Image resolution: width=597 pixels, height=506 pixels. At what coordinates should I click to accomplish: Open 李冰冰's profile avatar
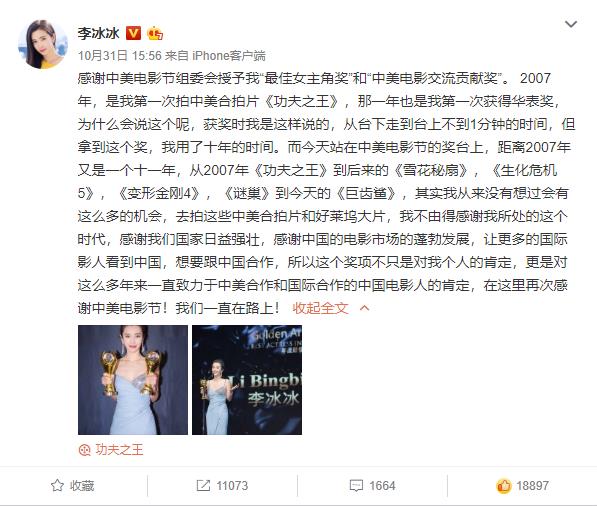click(43, 45)
